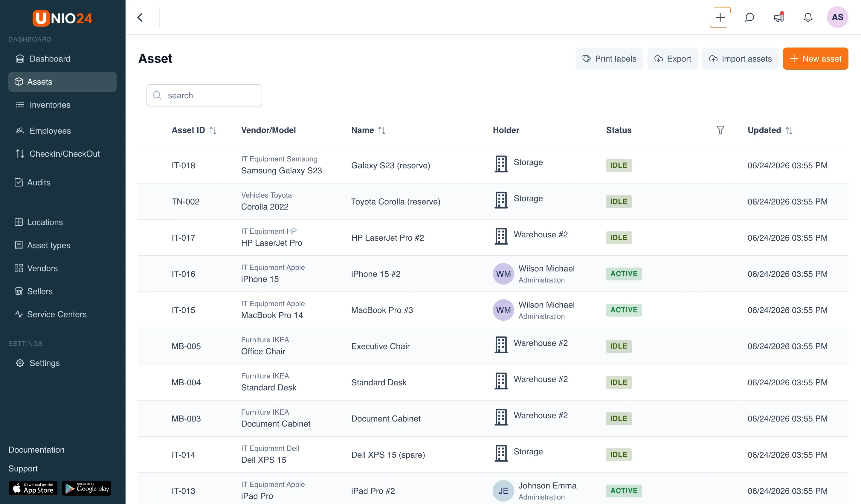
Task: Click the building icon in the MB-004 row
Action: [501, 381]
